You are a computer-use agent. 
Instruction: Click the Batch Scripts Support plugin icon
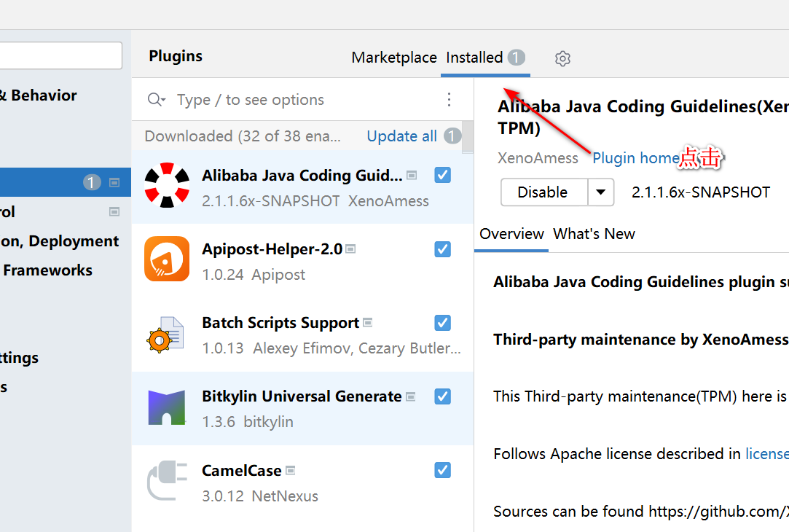[x=165, y=335]
